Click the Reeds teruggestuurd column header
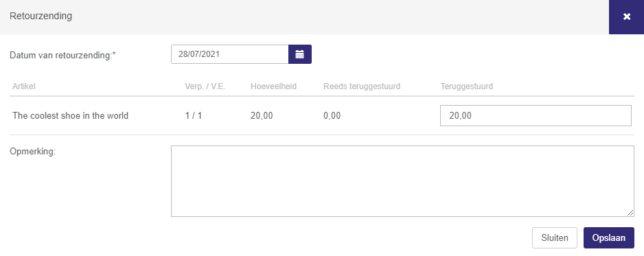 362,86
